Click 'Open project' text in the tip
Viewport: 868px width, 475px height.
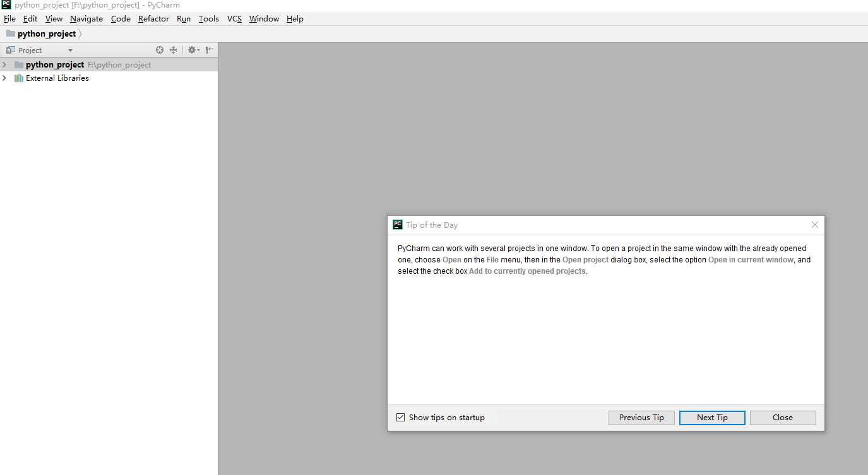tap(586, 260)
